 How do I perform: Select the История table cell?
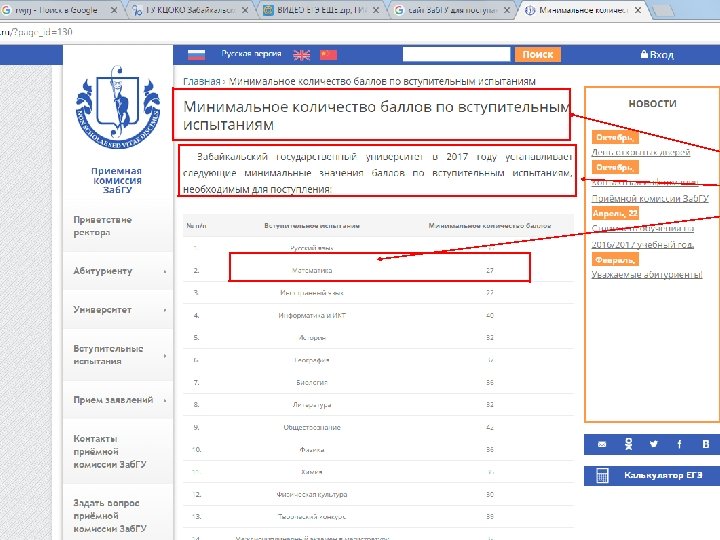pos(312,338)
